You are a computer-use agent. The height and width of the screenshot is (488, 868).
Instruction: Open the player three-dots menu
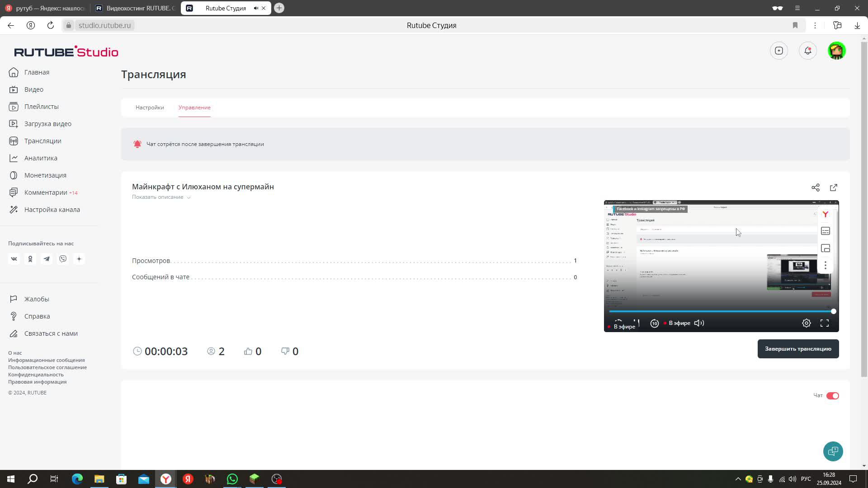pyautogui.click(x=825, y=265)
